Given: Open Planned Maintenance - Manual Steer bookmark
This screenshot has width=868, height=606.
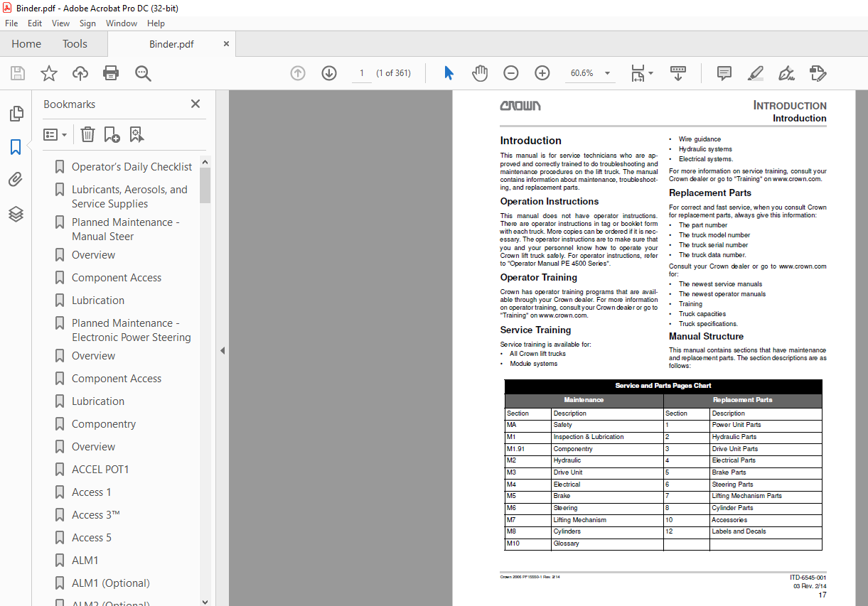Looking at the screenshot, I should click(x=125, y=229).
